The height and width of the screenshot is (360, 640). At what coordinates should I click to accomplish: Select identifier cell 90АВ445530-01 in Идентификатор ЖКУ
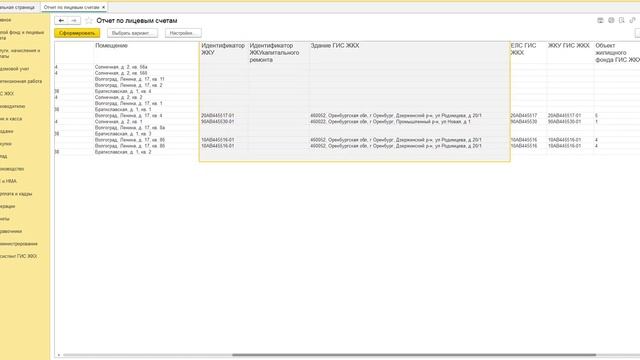tap(218, 122)
